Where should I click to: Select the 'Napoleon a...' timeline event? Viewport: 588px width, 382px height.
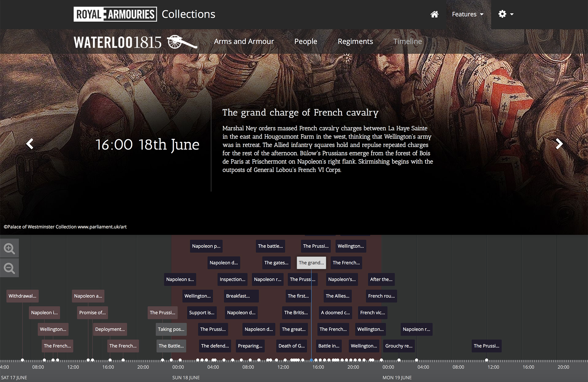pyautogui.click(x=88, y=296)
